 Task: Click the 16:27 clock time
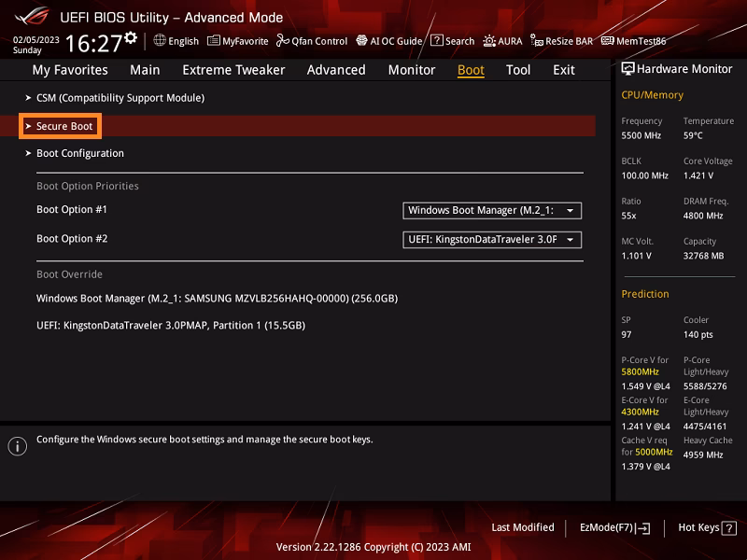(94, 43)
